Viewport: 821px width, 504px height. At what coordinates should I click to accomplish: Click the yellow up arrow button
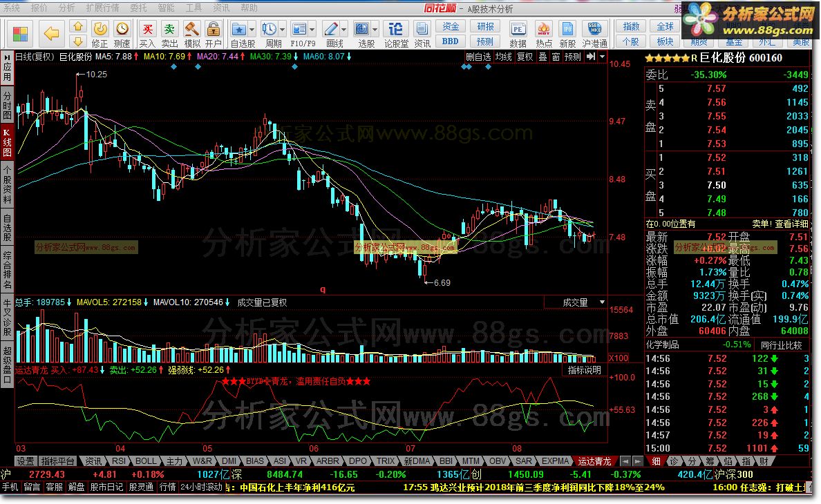point(77,26)
